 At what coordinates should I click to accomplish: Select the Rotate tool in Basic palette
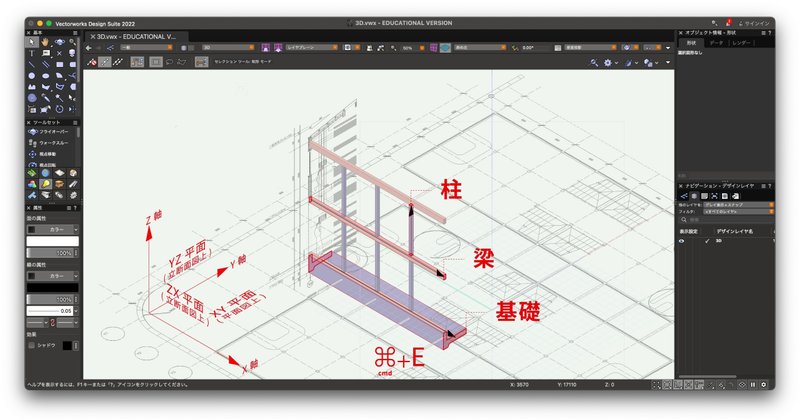click(x=59, y=109)
